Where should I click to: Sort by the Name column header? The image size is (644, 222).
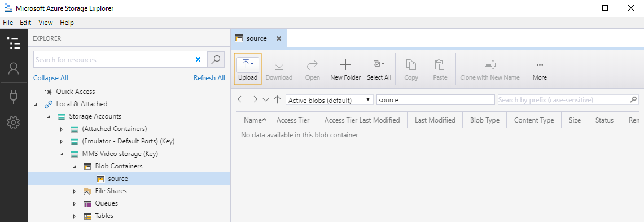coord(253,120)
